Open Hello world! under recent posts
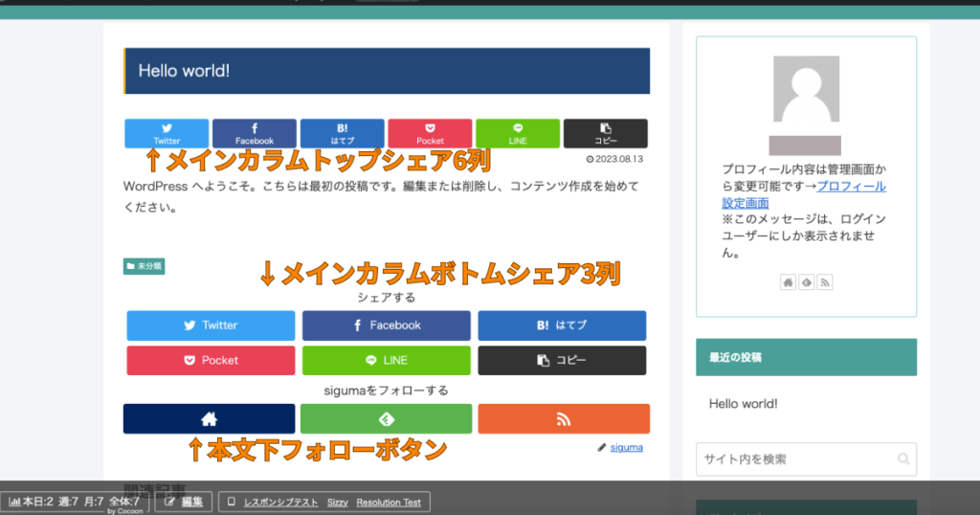Screen dimensions: 980x515 click(x=743, y=404)
